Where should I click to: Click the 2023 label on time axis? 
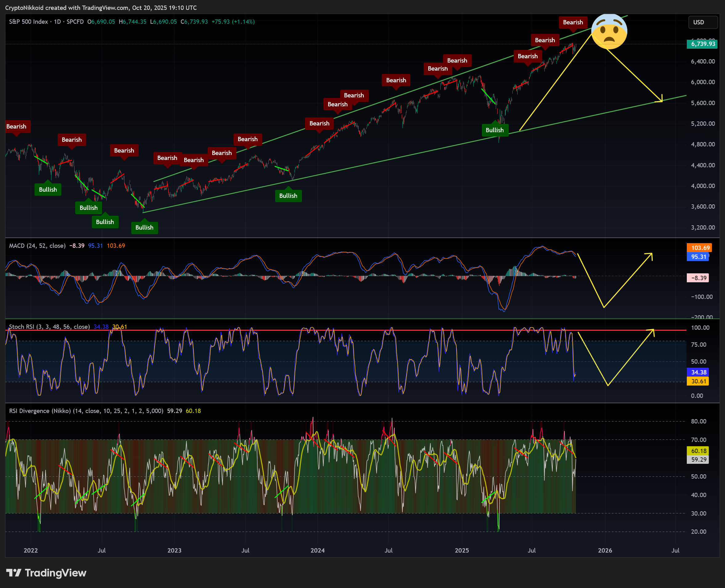point(174,550)
